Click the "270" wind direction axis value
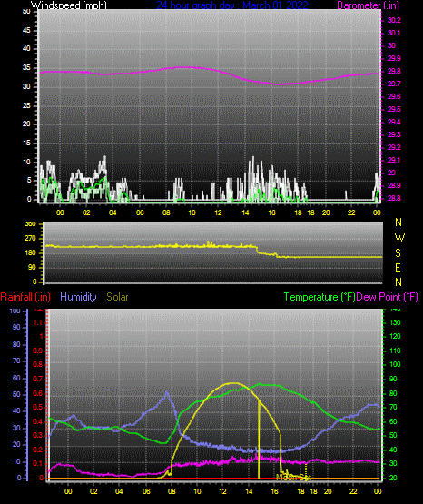The width and height of the screenshot is (423, 504). pyautogui.click(x=30, y=239)
